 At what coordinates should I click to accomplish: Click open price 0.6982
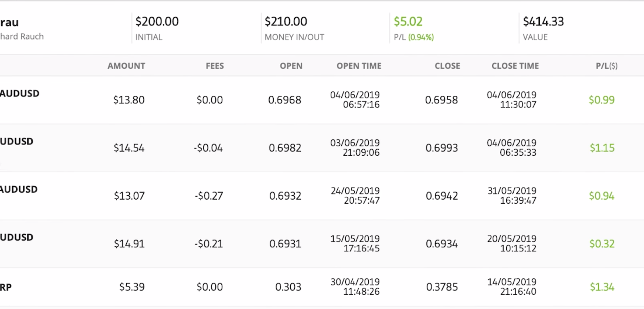pos(285,148)
